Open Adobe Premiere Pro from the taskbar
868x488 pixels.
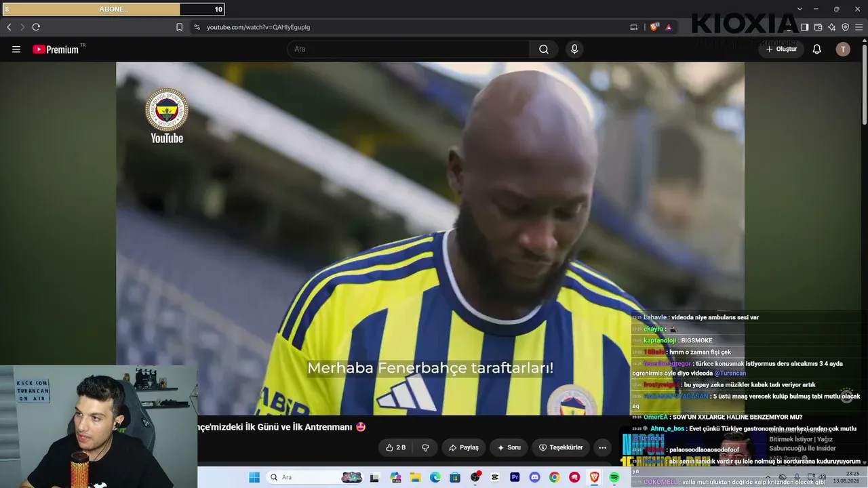(515, 477)
